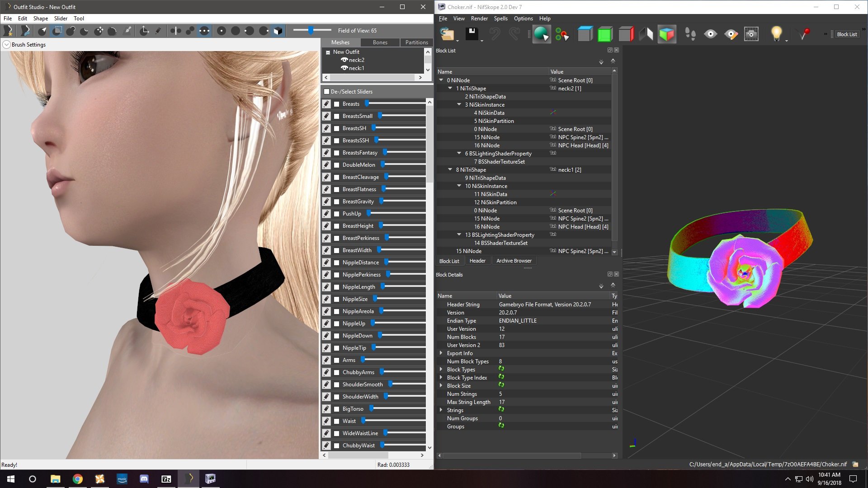Expand the Export Info row
Viewport: 868px width, 488px height.
pos(441,353)
